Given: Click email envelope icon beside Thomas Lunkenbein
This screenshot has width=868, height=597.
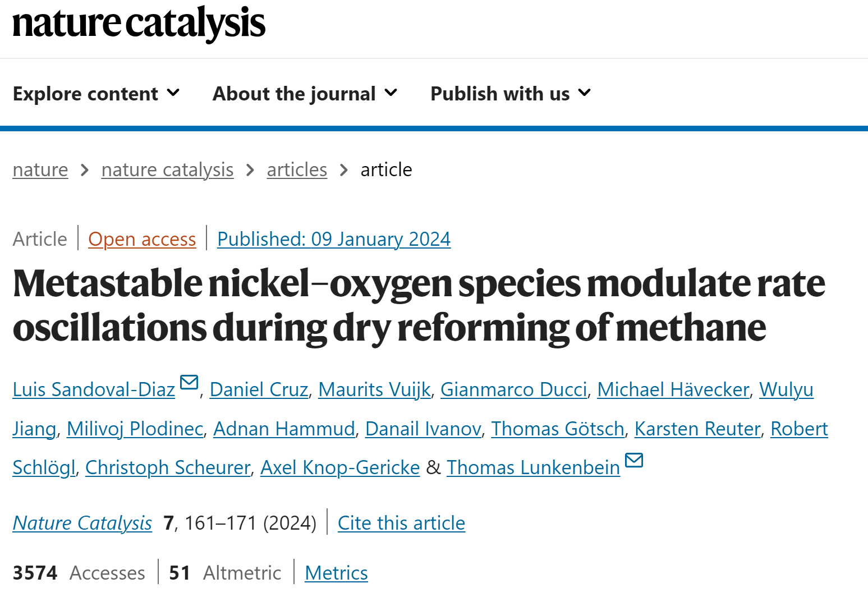Looking at the screenshot, I should point(634,460).
